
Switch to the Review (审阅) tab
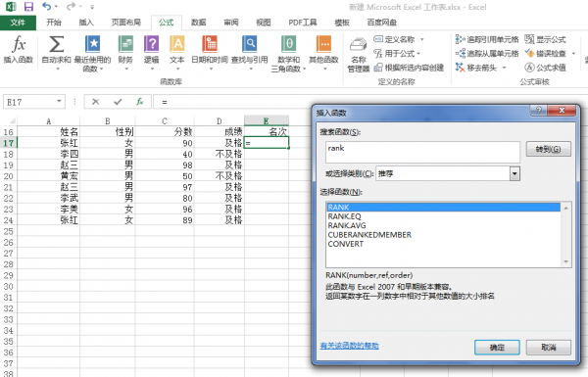coord(231,23)
